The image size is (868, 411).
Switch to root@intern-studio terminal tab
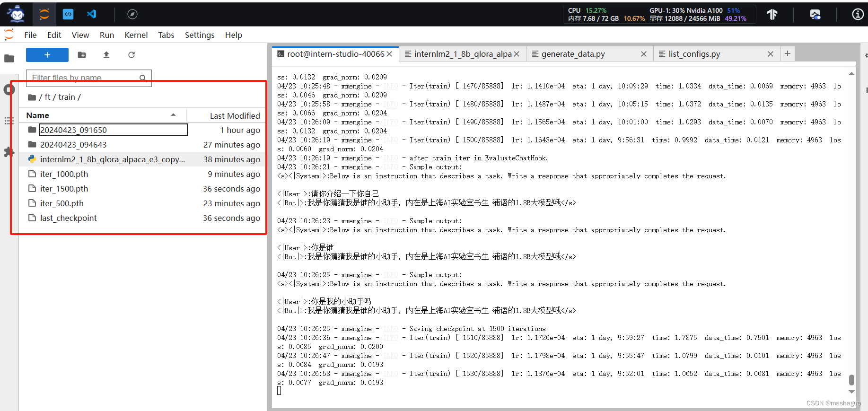pos(336,54)
